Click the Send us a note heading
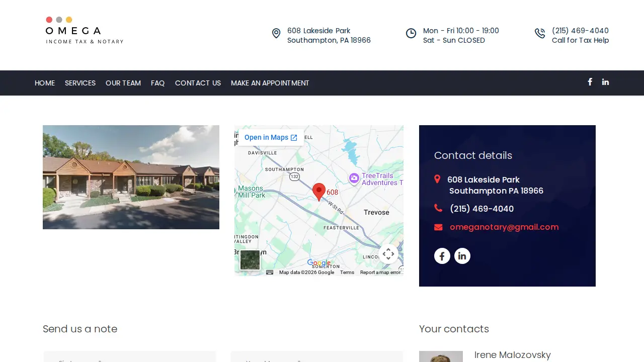 [x=80, y=329]
